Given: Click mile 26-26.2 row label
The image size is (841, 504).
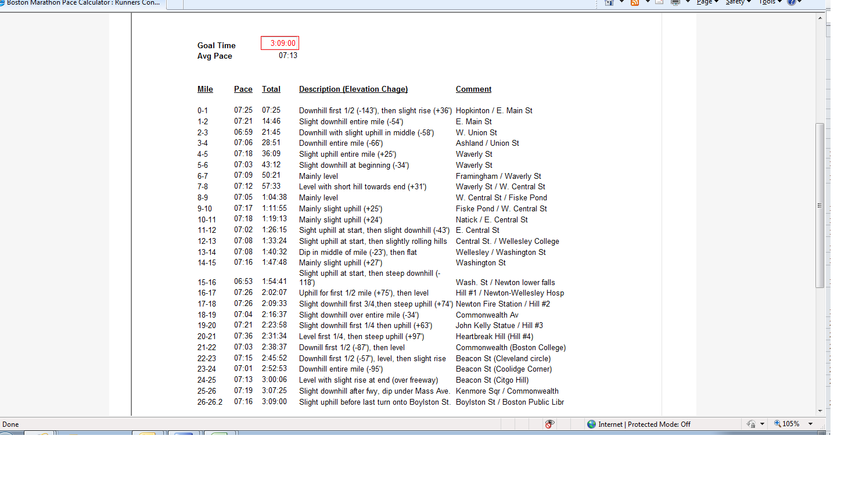Looking at the screenshot, I should (x=210, y=402).
